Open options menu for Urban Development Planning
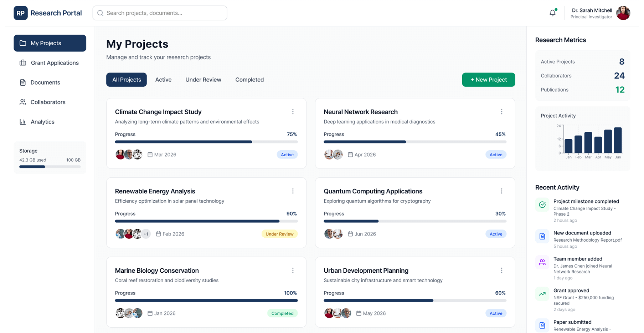This screenshot has height=333, width=644. click(501, 270)
